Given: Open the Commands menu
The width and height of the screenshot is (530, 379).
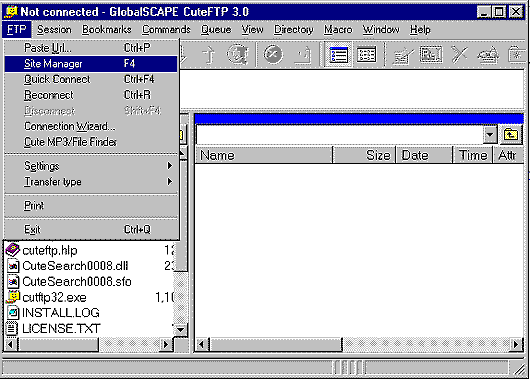Looking at the screenshot, I should pyautogui.click(x=166, y=30).
